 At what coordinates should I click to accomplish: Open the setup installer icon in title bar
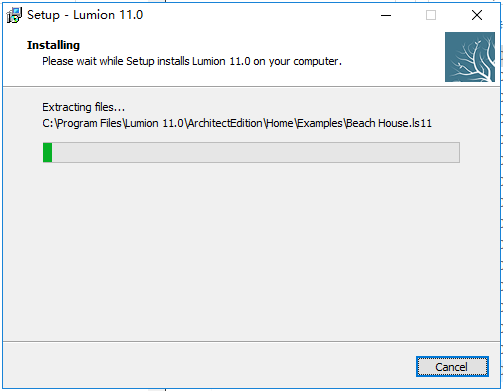click(14, 15)
